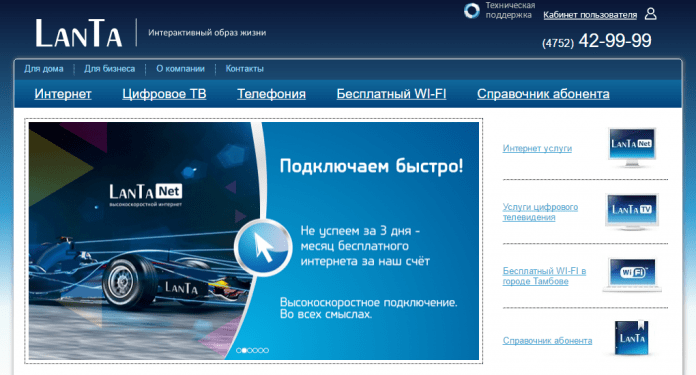Click the Подключаем быстро! banner headline

pyautogui.click(x=372, y=166)
